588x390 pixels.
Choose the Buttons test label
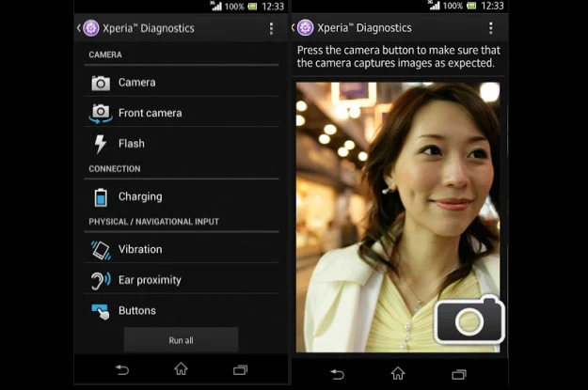point(137,310)
